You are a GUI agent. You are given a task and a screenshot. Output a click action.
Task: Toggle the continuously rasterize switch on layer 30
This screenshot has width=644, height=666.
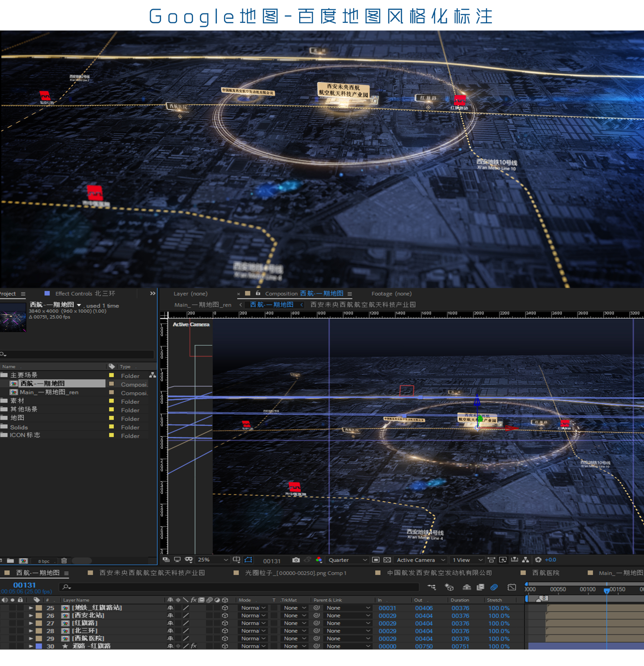(178, 646)
